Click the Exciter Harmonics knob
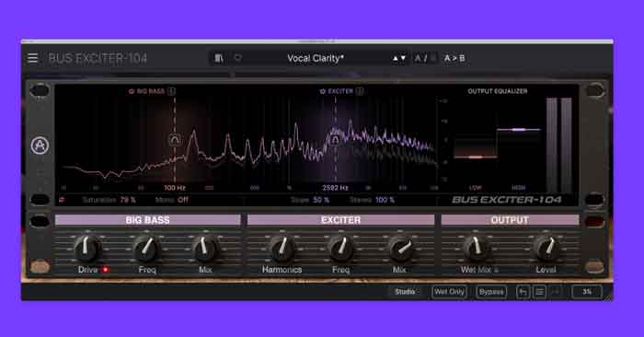Screen dimensions: 644x337 click(282, 249)
